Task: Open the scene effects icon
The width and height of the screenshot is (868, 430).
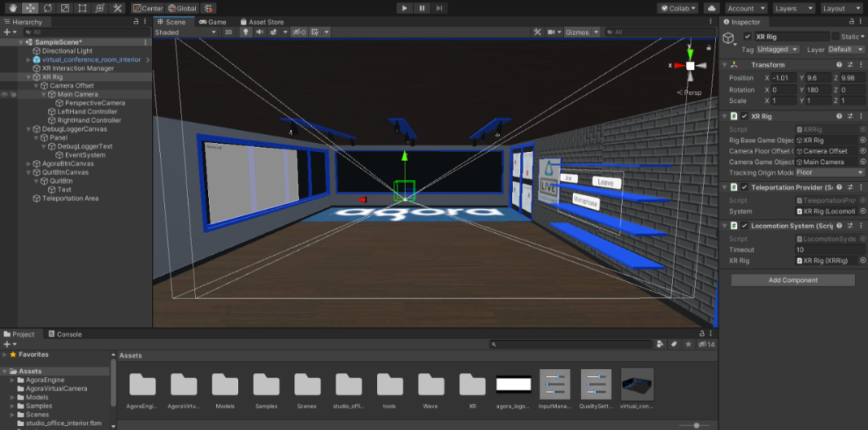Action: pos(273,32)
